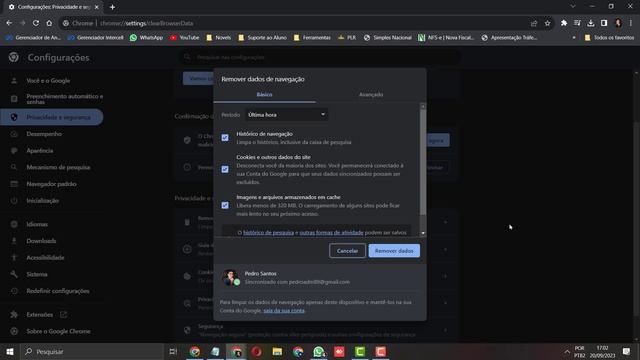Select Preenchimento automático e senhas

tap(64, 99)
